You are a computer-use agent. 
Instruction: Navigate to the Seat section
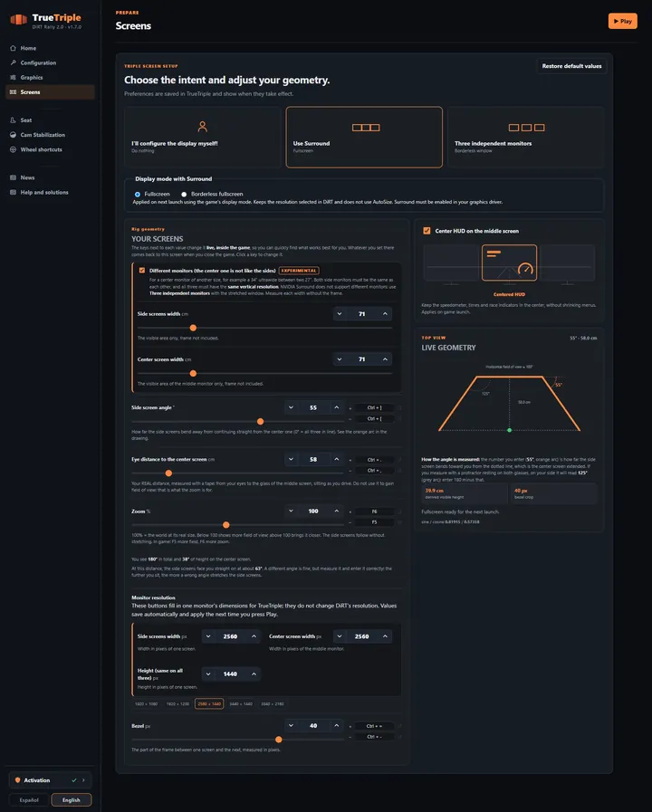pyautogui.click(x=50, y=120)
